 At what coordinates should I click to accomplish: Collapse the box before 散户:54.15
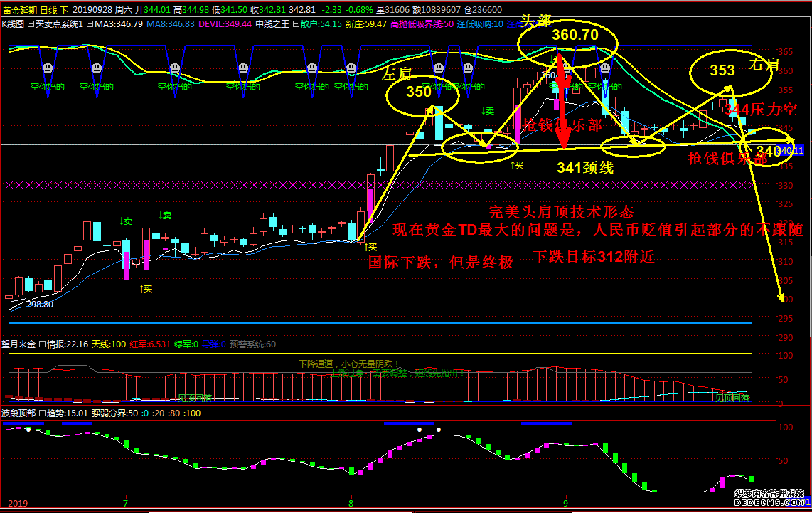coord(296,24)
